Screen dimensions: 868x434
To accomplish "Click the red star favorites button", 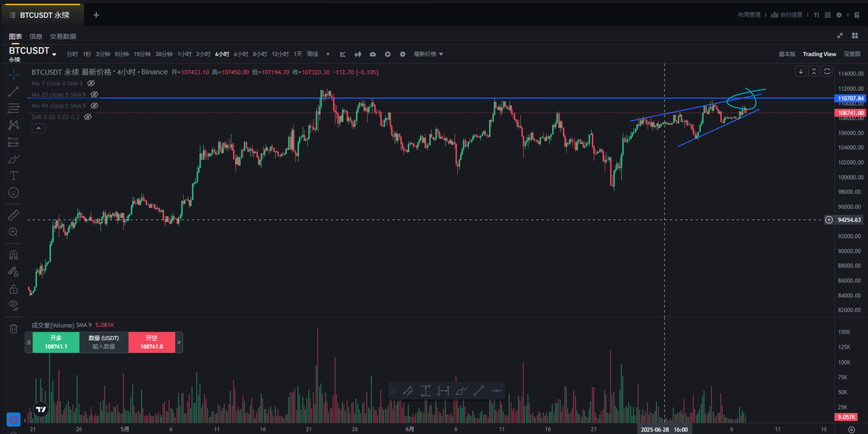I will click(13, 419).
